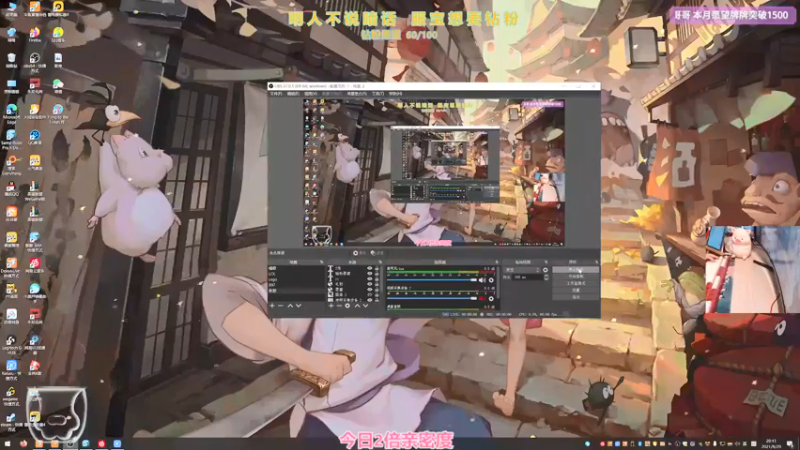Image resolution: width=800 pixels, height=450 pixels.
Task: Remove the selected scene with the minus button
Action: click(x=281, y=306)
